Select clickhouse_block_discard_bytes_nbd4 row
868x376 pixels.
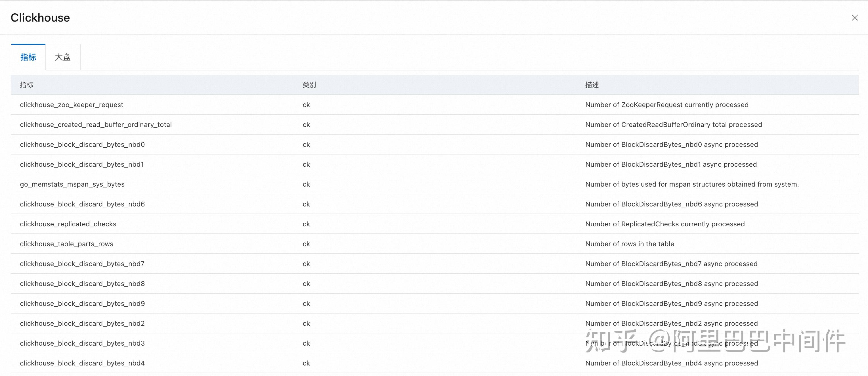coord(82,364)
